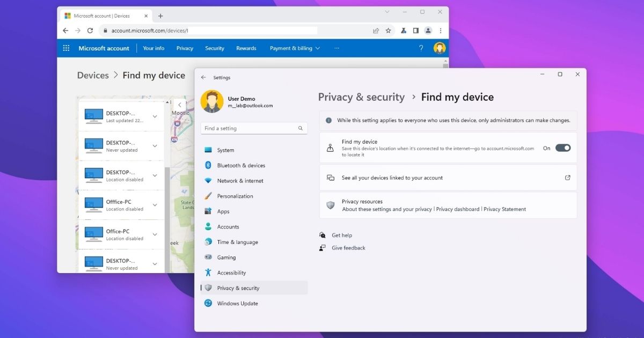This screenshot has height=338, width=644.
Task: Click the Find a setting search box
Action: coord(254,128)
